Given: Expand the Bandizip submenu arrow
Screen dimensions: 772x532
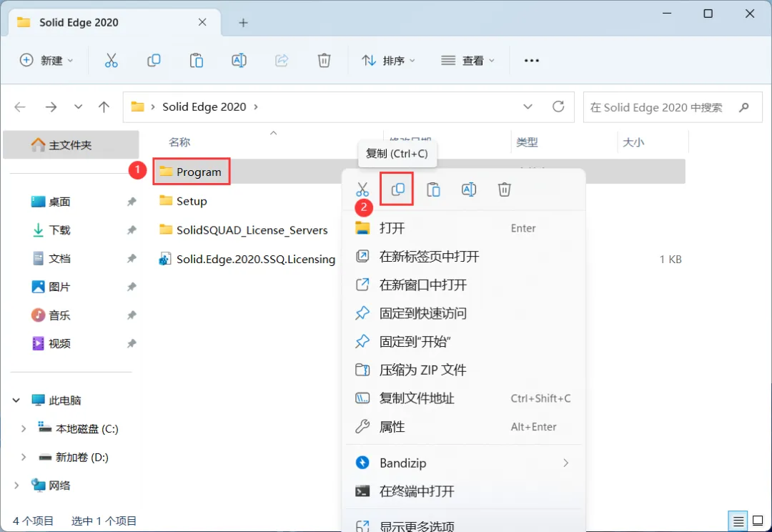Looking at the screenshot, I should tap(565, 463).
